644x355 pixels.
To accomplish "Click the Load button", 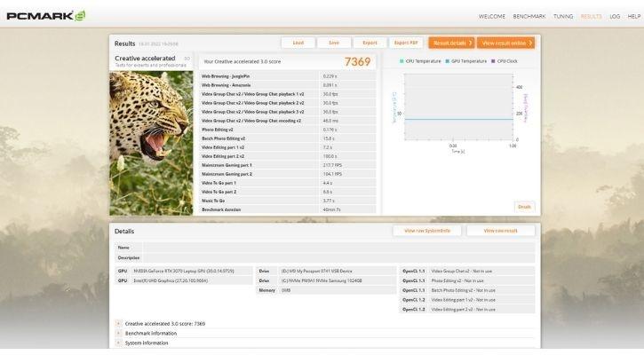I will tap(298, 43).
